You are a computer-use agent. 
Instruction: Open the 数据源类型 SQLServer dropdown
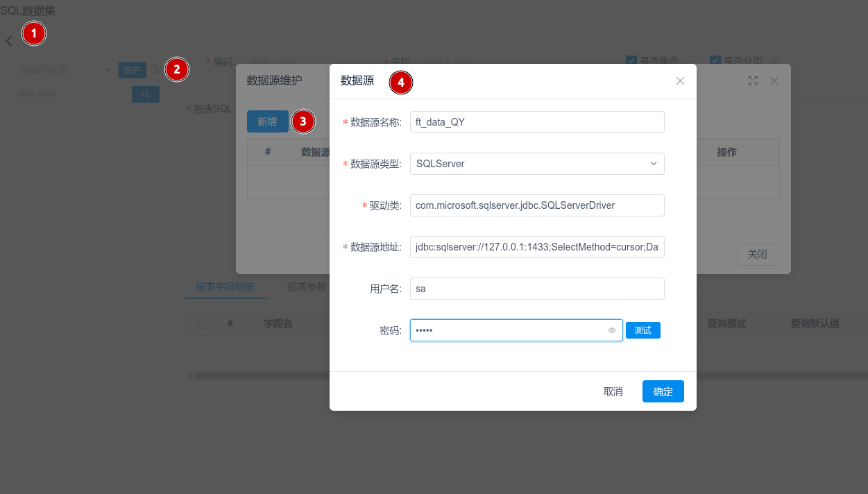(537, 164)
